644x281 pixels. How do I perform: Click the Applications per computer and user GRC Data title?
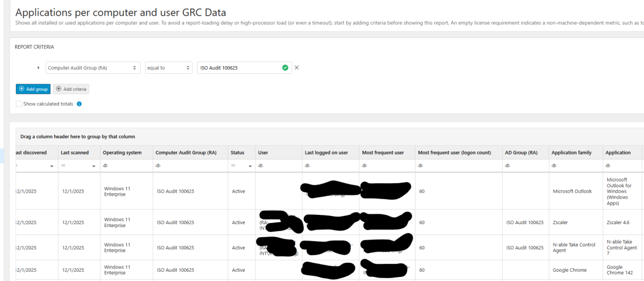pos(120,13)
